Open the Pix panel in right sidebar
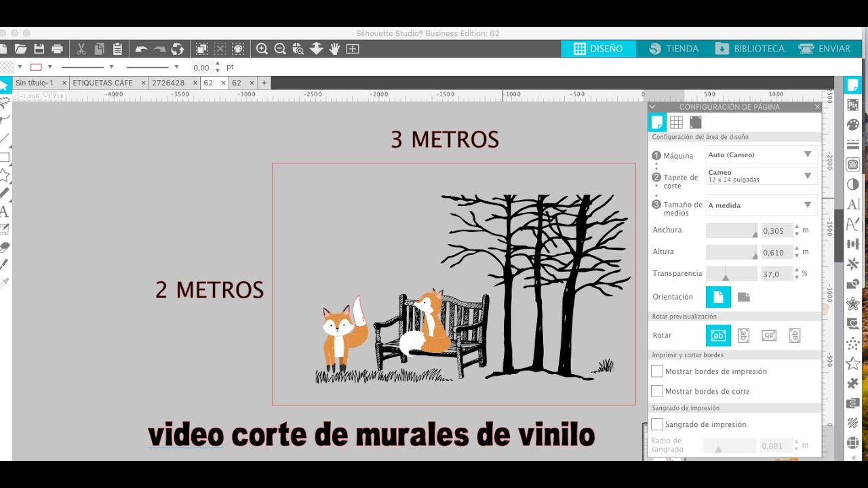868x488 pixels. click(853, 105)
